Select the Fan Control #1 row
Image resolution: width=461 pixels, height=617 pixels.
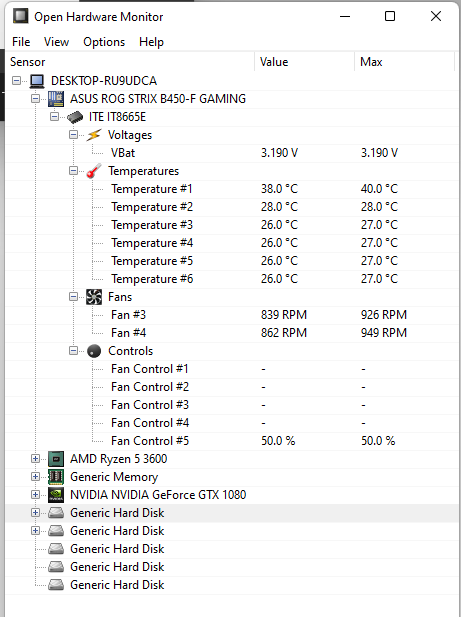pyautogui.click(x=230, y=369)
